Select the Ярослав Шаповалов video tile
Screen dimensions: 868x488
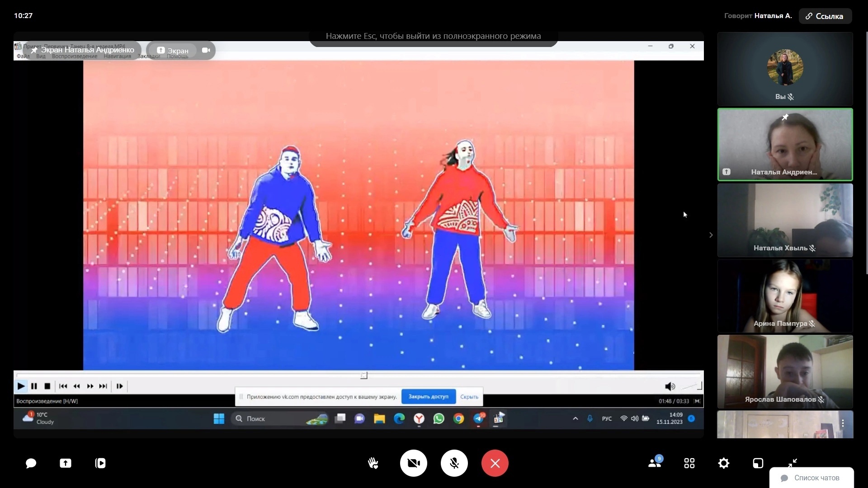coord(785,372)
